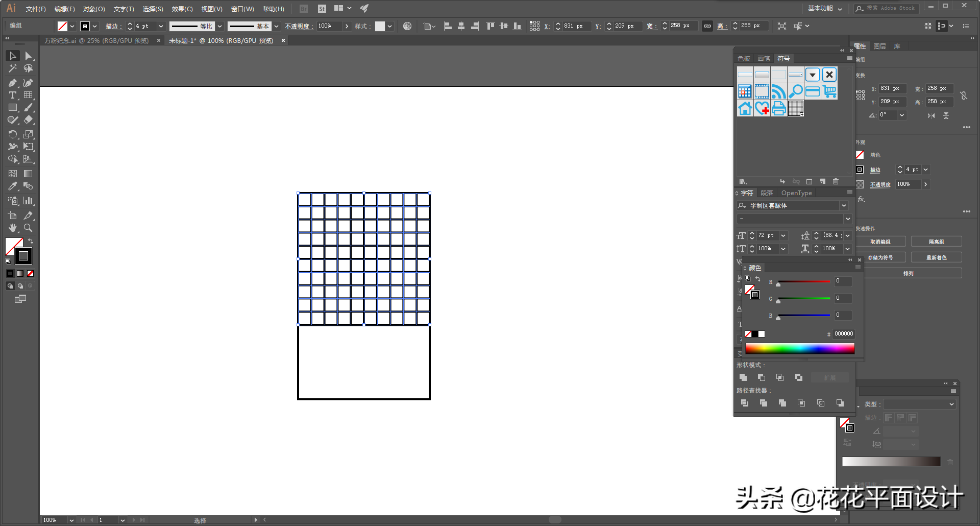The image size is (980, 526).
Task: Toggle constrain width and height link in control bar
Action: click(x=707, y=26)
